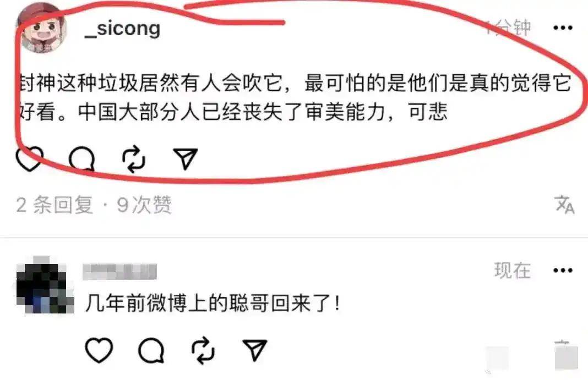Repost the reply mentioning 微博上的聪哥
This screenshot has width=588, height=380.
[203, 350]
